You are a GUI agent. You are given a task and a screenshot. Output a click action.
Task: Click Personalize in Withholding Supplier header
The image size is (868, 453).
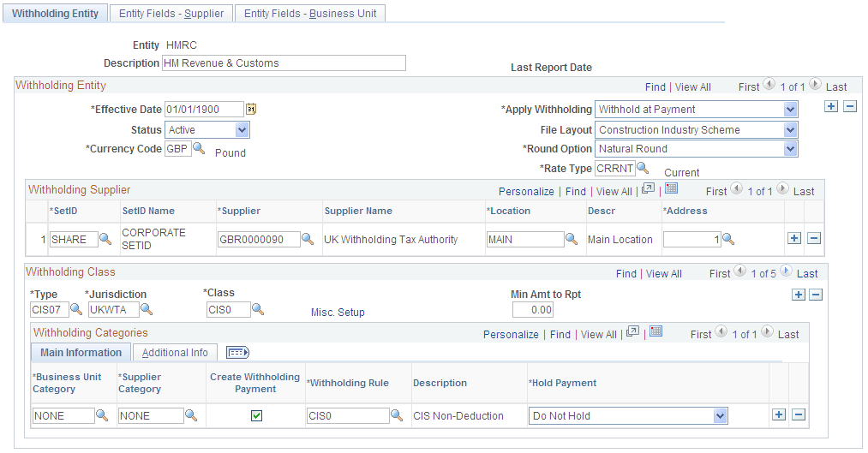tap(526, 191)
